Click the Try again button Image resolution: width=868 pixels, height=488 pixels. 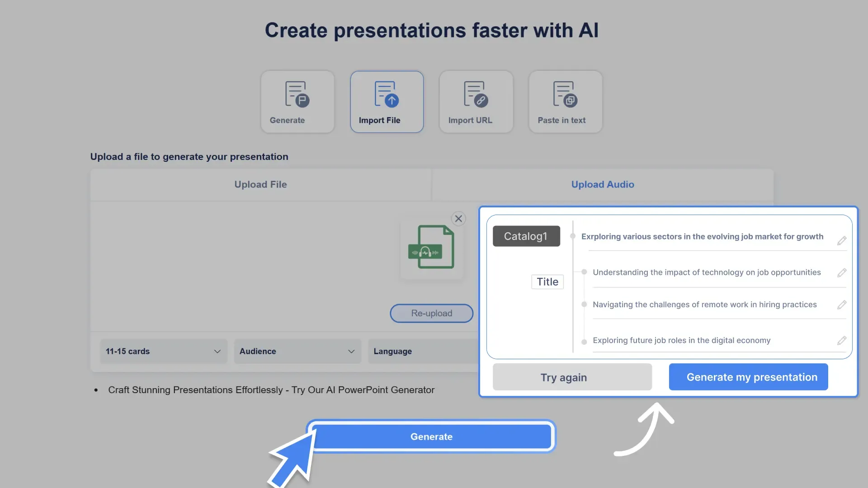point(563,377)
